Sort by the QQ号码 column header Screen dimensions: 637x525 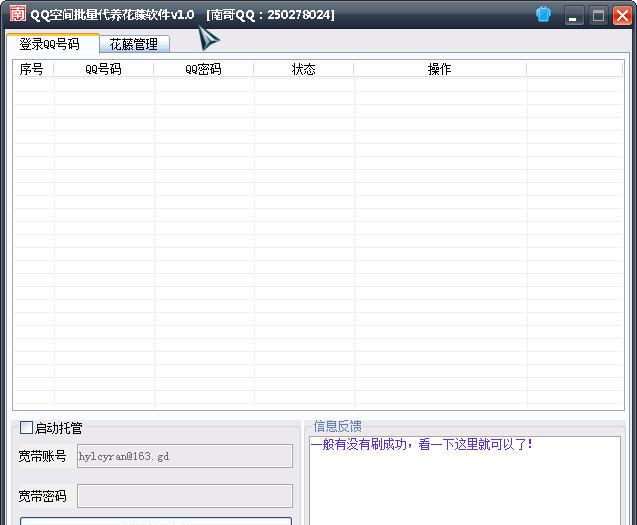(x=103, y=69)
